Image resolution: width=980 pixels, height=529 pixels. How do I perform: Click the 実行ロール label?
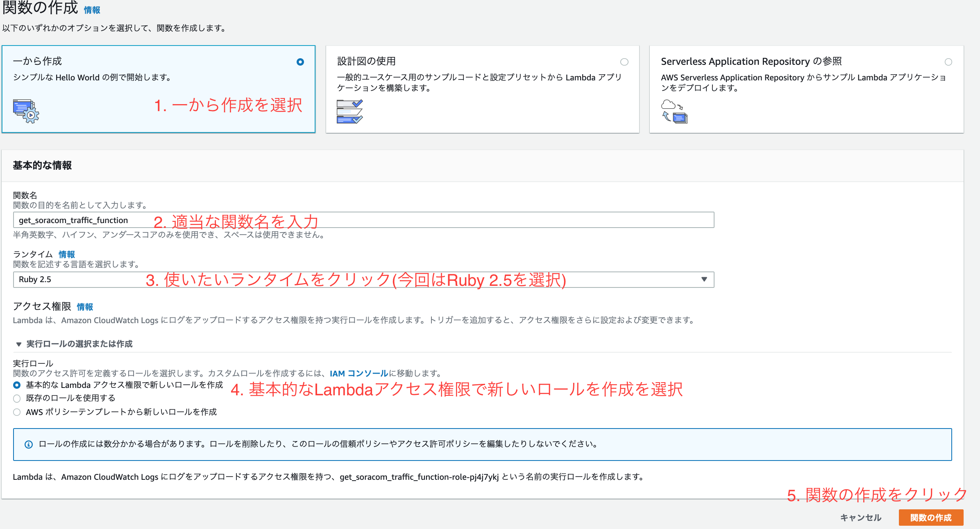tap(33, 363)
